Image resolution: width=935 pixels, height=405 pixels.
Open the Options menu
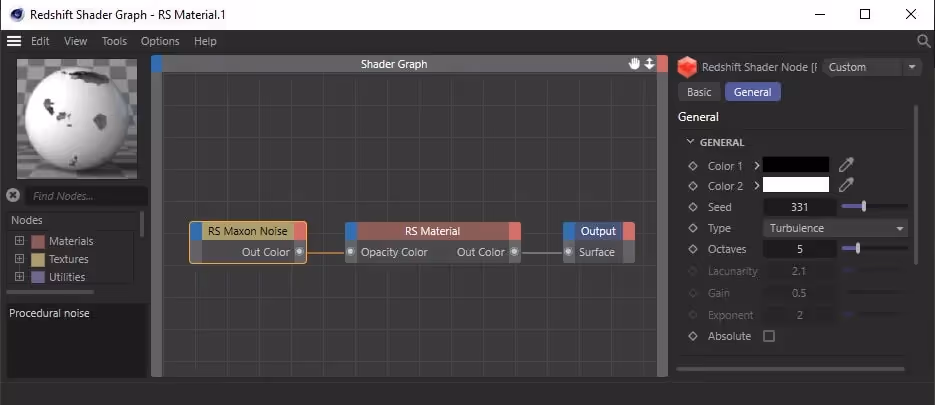click(x=160, y=41)
